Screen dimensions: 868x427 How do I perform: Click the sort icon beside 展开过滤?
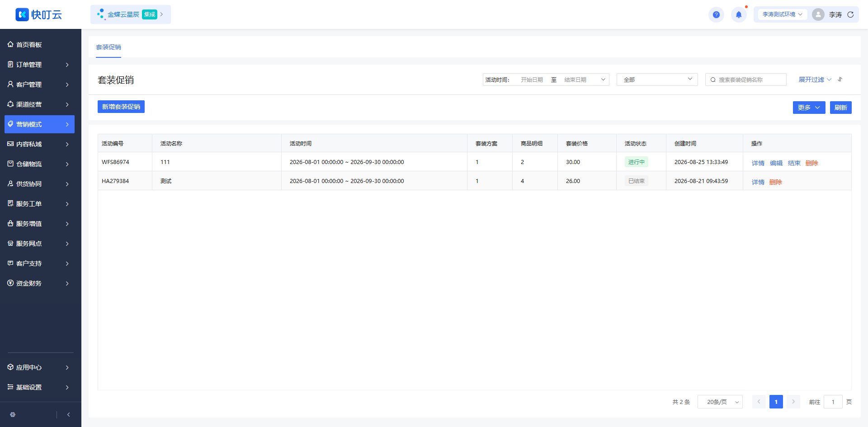[x=840, y=79]
